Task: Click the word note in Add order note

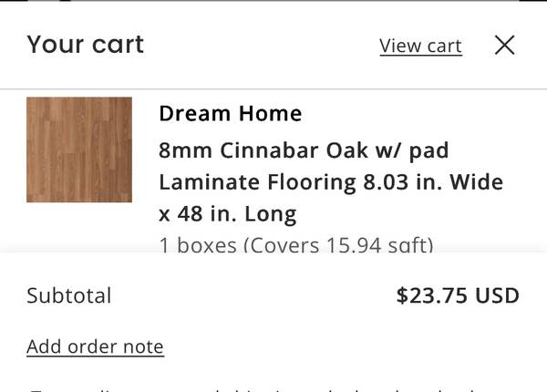Action: (143, 346)
